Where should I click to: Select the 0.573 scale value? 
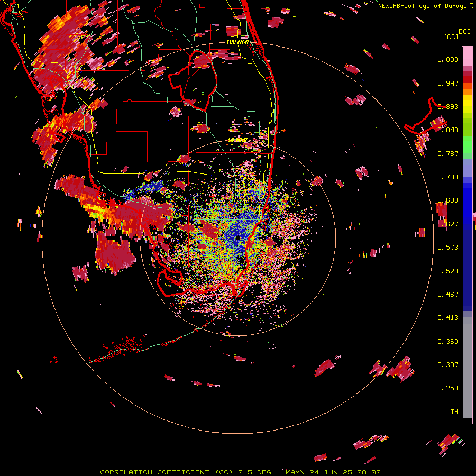pyautogui.click(x=448, y=248)
